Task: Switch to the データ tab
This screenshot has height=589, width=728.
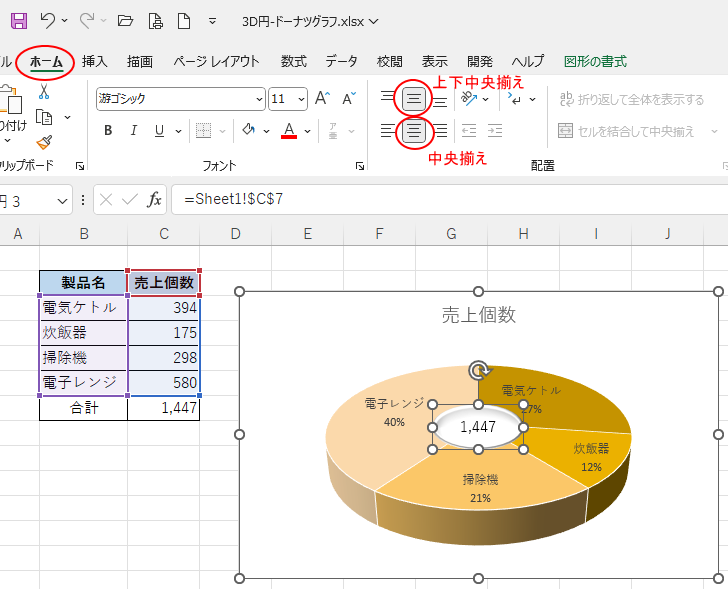Action: [341, 61]
